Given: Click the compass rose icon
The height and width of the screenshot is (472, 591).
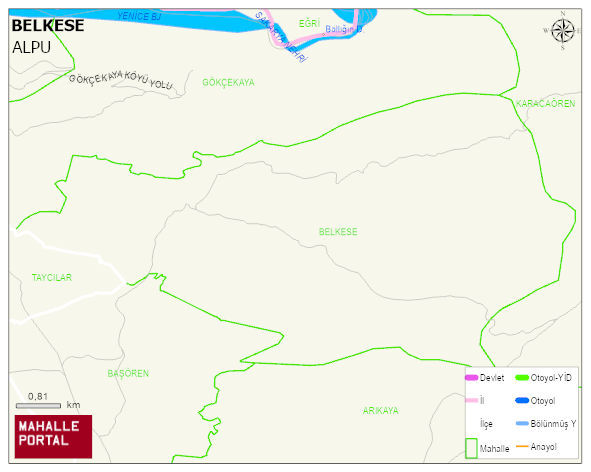Looking at the screenshot, I should (x=563, y=31).
